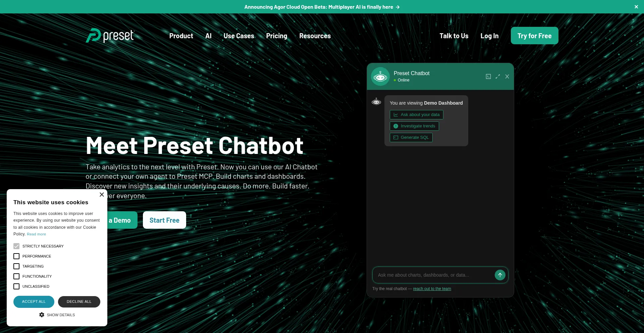This screenshot has height=333, width=644.
Task: Click the Meet Preset Chatbot heading
Action: point(195,146)
